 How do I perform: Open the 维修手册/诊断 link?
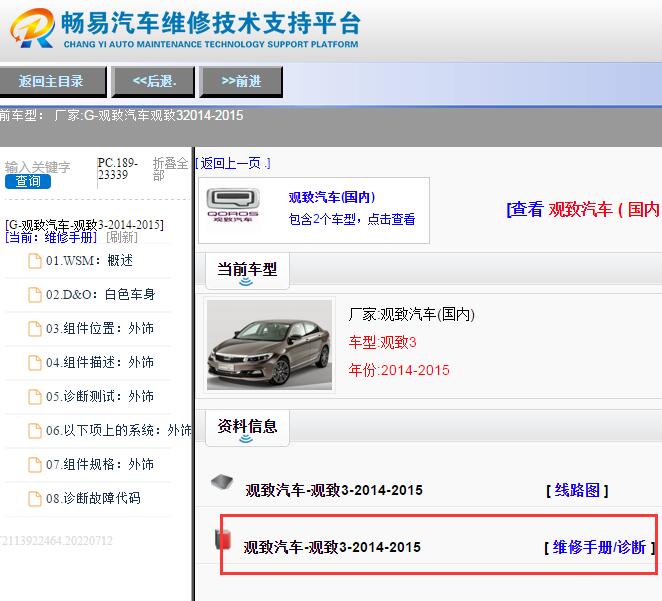pyautogui.click(x=600, y=547)
